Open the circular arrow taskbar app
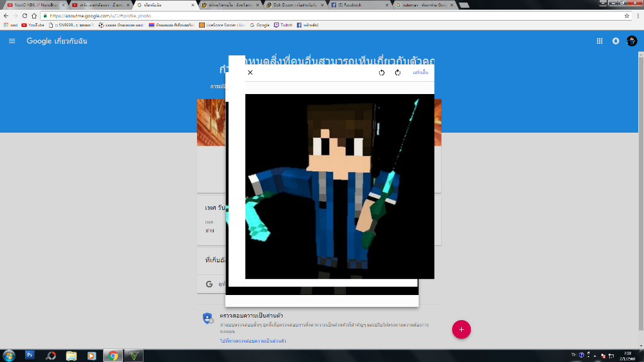 (x=50, y=356)
